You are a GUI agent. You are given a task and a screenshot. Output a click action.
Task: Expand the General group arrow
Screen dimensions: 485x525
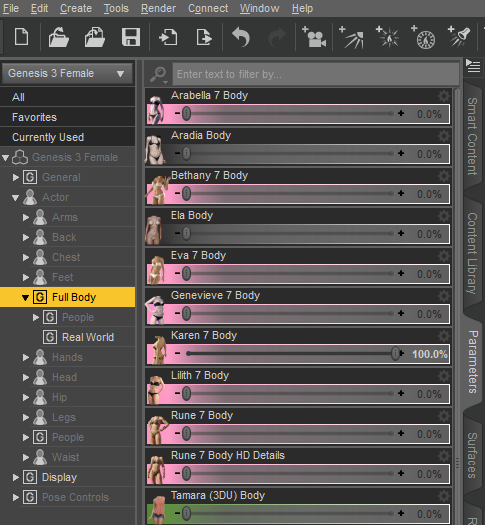pos(15,177)
